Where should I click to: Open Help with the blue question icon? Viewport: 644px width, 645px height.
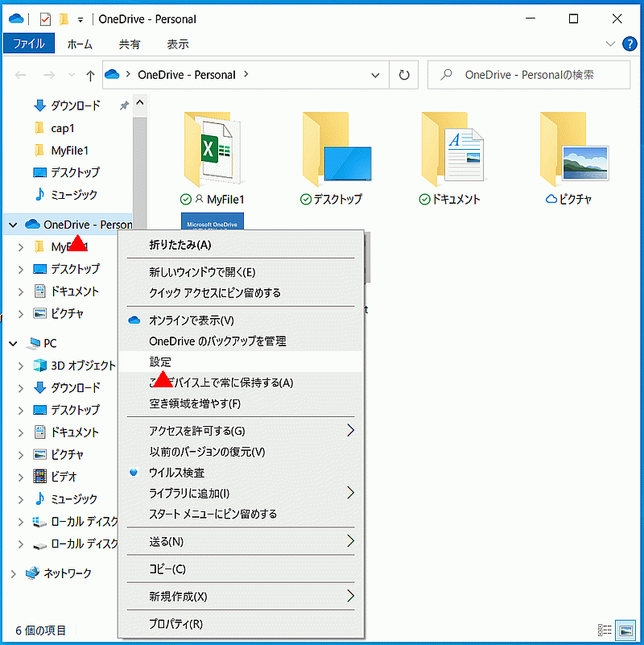coord(630,43)
